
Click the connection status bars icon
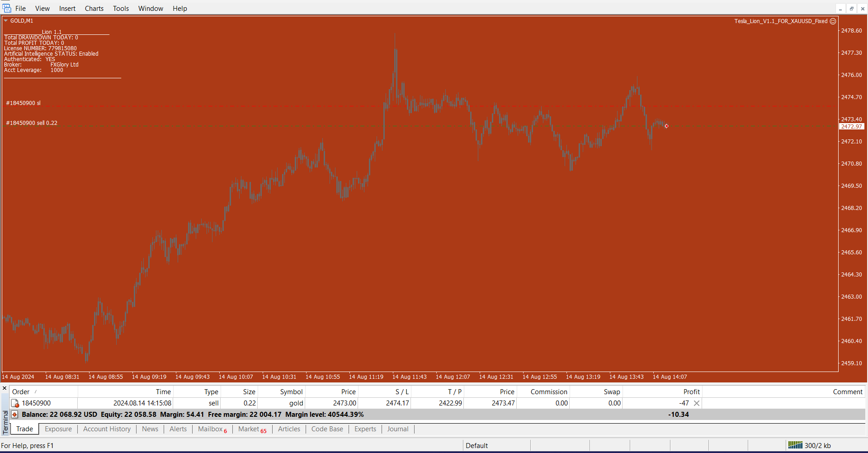tap(795, 445)
